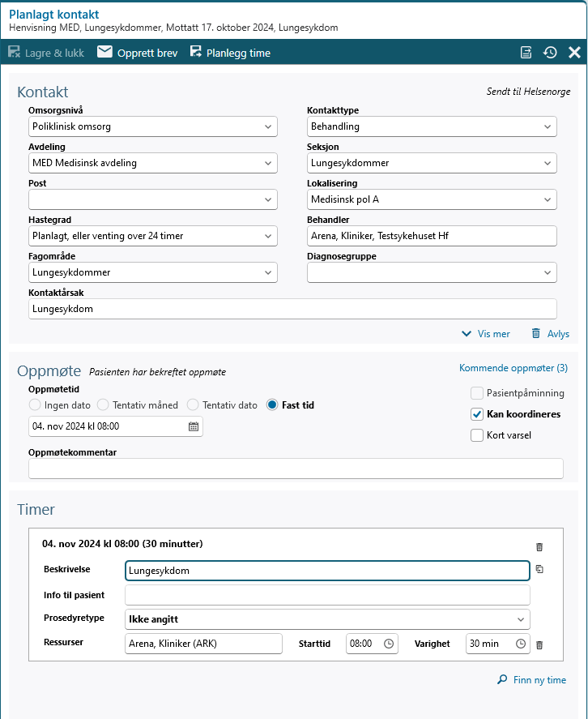The image size is (588, 719).
Task: Select the Tentativ dato radio option
Action: coord(193,404)
